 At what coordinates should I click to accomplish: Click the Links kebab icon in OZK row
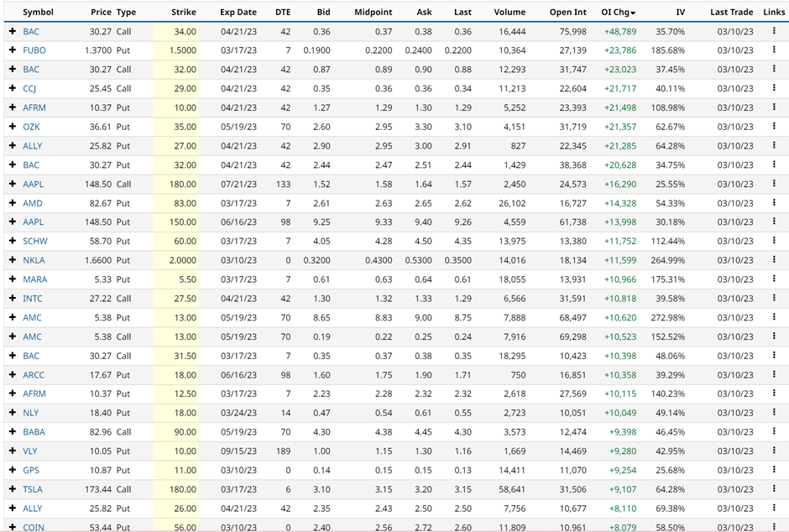(x=774, y=127)
